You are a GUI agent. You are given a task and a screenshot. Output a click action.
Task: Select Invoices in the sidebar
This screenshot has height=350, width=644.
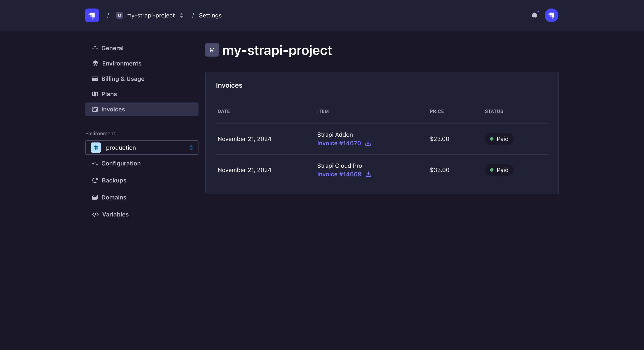point(113,109)
